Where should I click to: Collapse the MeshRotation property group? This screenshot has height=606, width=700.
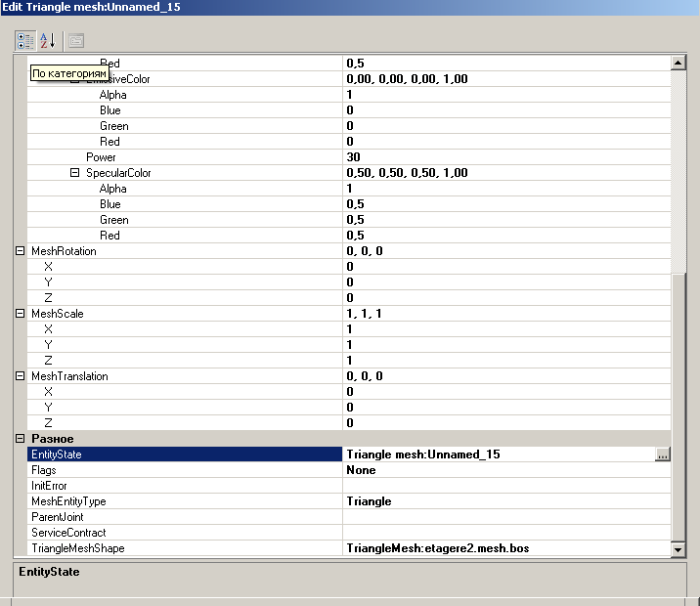coord(21,251)
